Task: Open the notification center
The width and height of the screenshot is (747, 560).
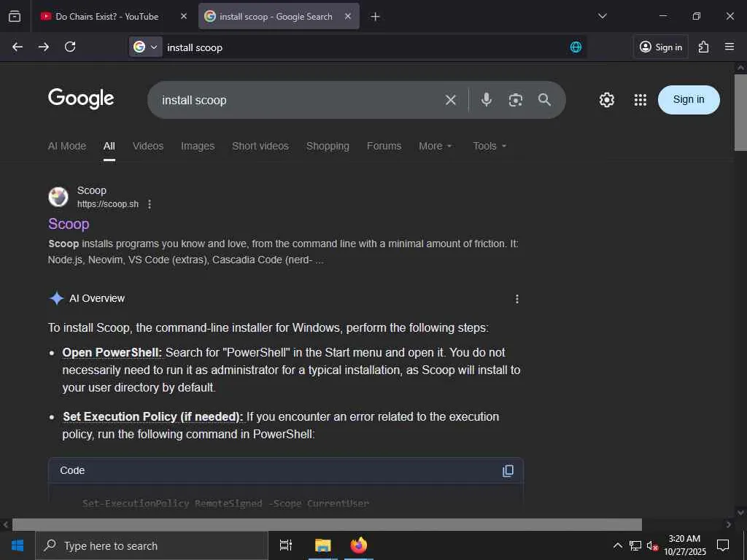Action: (723, 545)
